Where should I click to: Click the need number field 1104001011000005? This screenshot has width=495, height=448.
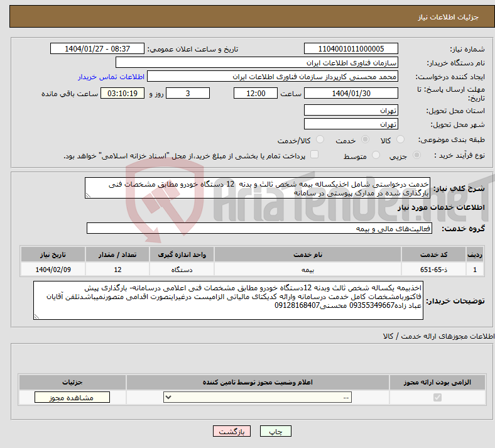(351, 48)
